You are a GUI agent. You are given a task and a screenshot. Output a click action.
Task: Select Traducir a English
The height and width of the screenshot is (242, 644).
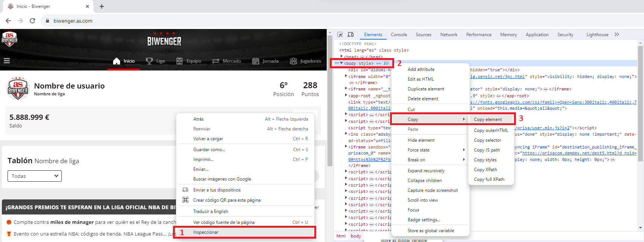pos(245,211)
